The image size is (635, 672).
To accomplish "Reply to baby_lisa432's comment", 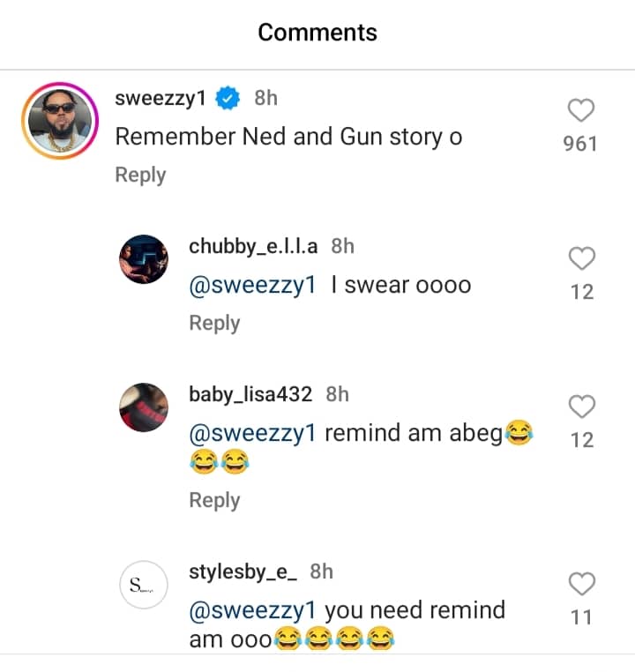I will [214, 500].
